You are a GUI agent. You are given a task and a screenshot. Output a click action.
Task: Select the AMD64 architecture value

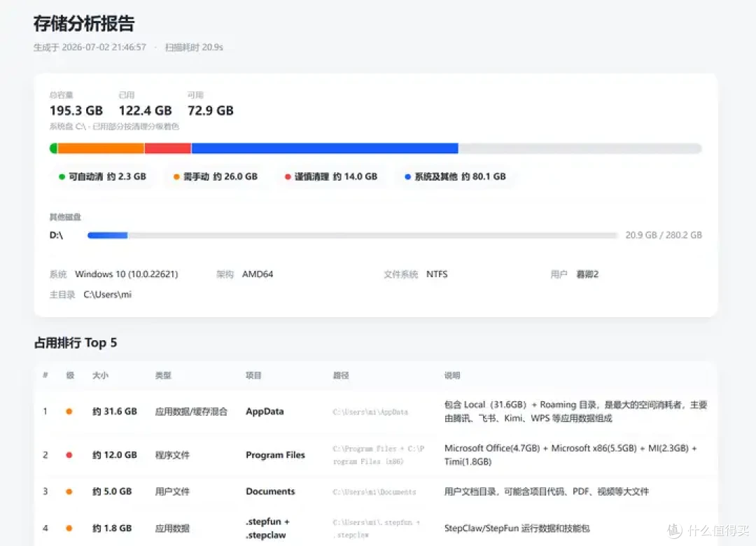[x=258, y=274]
